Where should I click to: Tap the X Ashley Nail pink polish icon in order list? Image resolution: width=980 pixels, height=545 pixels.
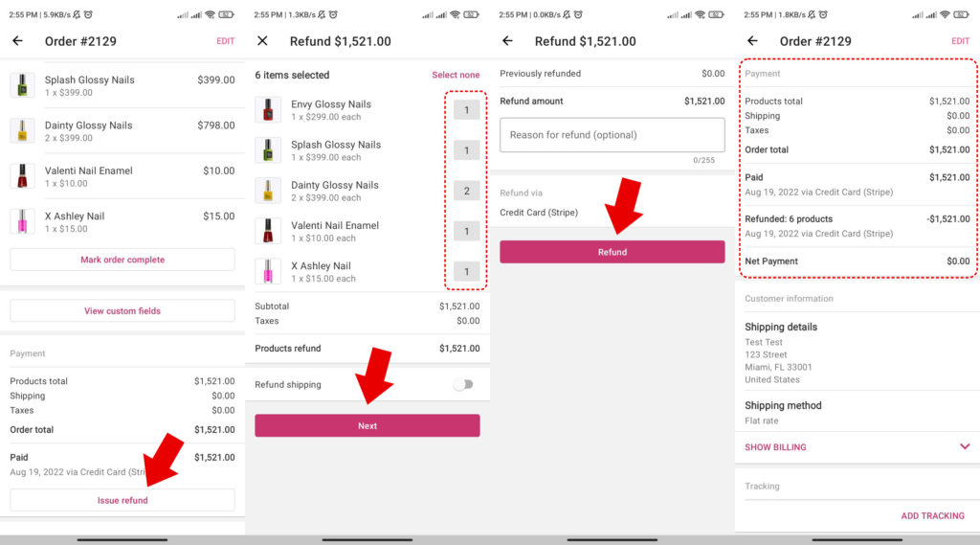(x=22, y=221)
